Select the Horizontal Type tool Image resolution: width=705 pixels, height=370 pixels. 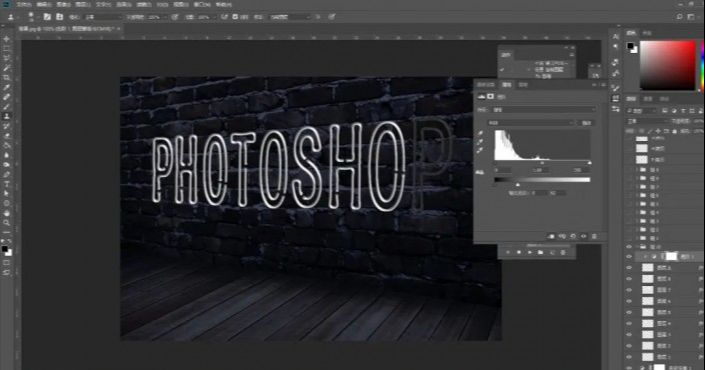[x=6, y=184]
